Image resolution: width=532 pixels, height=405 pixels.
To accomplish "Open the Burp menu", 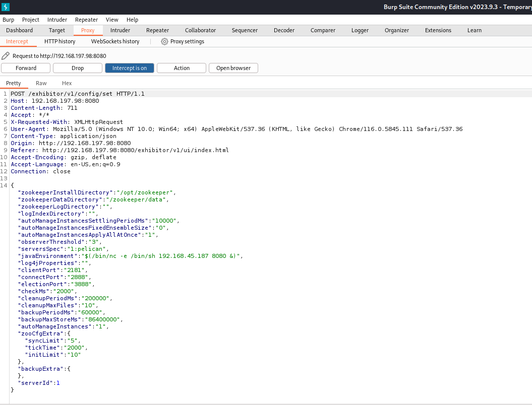I will pos(9,20).
